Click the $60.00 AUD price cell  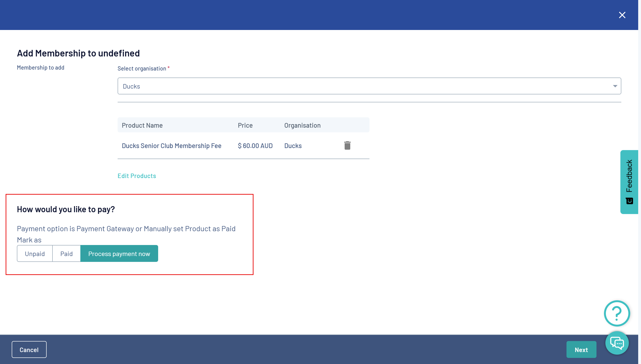[255, 146]
